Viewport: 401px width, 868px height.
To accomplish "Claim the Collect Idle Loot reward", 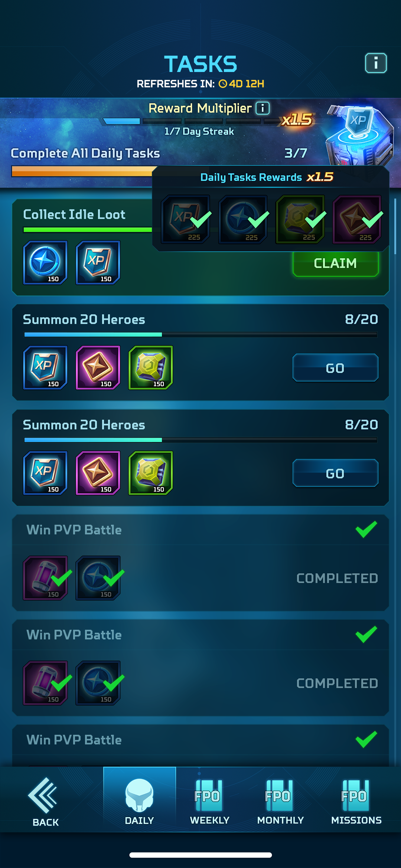I will [x=336, y=263].
